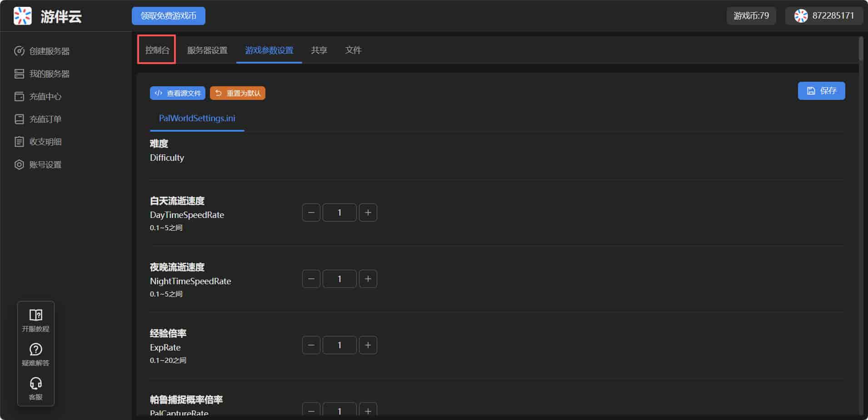Click the 游伴云 logo icon
Screen dimensions: 868x420
point(22,16)
